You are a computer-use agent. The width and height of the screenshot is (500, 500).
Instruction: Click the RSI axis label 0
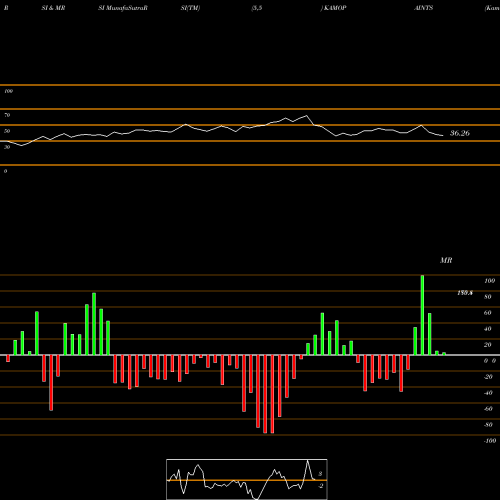point(5,171)
